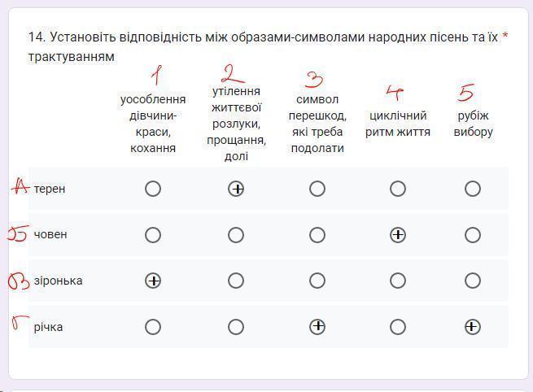The width and height of the screenshot is (533, 392).
Task: Select човен radio for рубіж вибору
Action: [473, 235]
